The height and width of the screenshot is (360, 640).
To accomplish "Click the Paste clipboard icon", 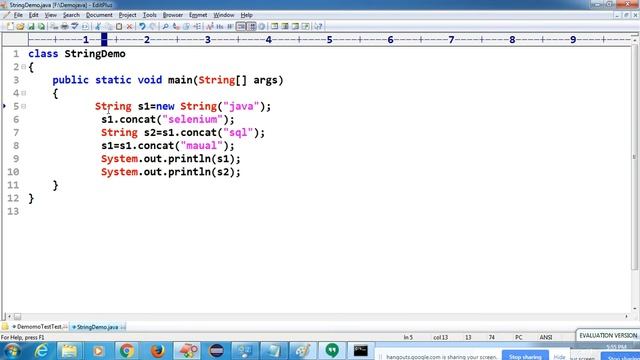I will tap(119, 27).
